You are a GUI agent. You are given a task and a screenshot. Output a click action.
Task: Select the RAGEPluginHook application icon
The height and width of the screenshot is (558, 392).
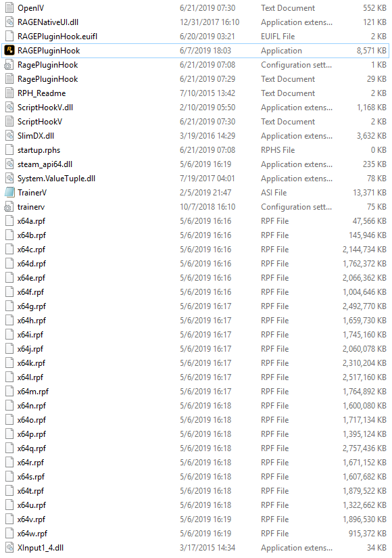point(9,51)
